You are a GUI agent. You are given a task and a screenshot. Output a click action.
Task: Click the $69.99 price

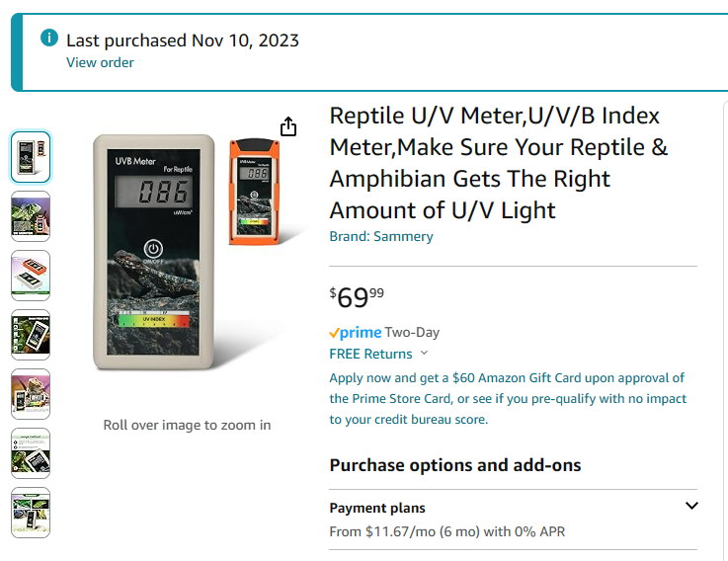pos(357,297)
